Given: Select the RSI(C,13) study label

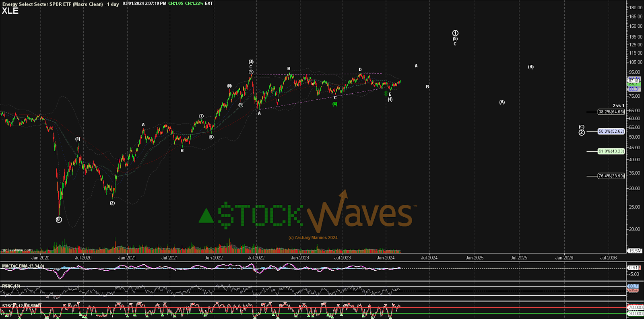Looking at the screenshot, I should tap(11, 286).
